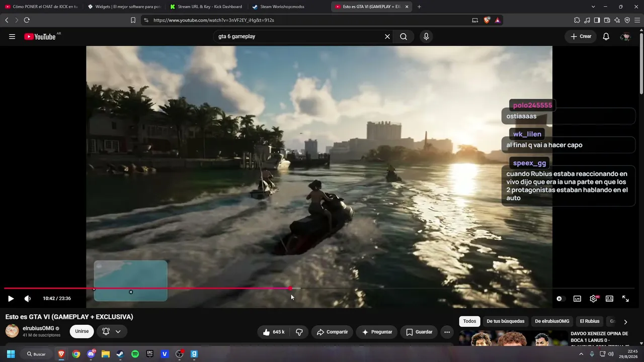Go to the YouTube home logo

click(x=40, y=37)
